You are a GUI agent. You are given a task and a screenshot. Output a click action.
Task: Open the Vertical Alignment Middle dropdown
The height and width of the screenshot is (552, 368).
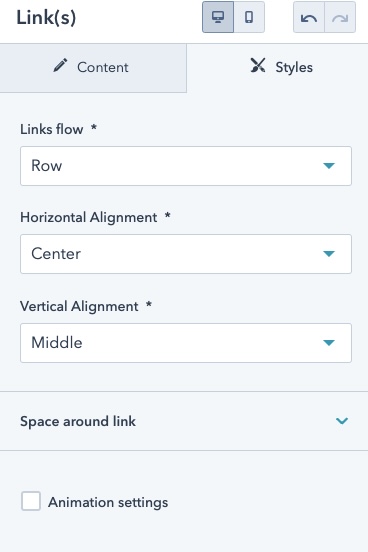186,343
